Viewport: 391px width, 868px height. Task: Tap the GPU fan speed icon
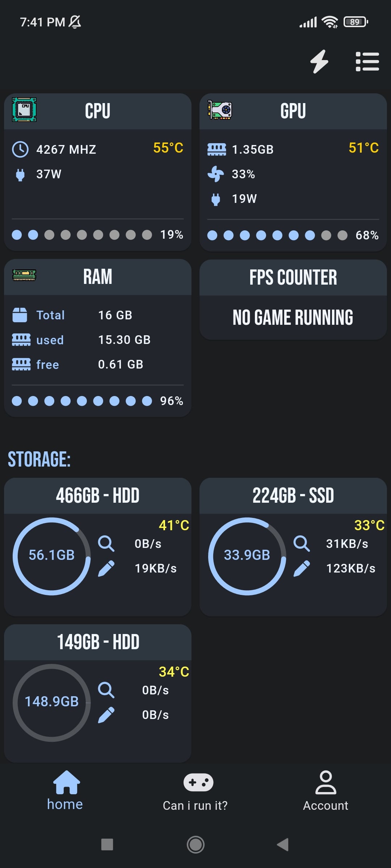[x=216, y=174]
